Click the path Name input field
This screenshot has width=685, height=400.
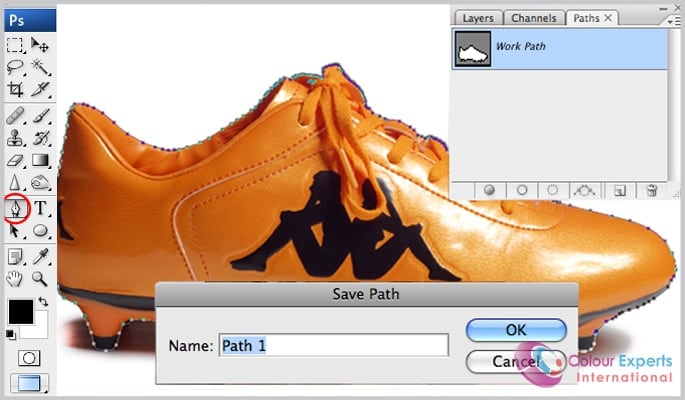pos(334,345)
